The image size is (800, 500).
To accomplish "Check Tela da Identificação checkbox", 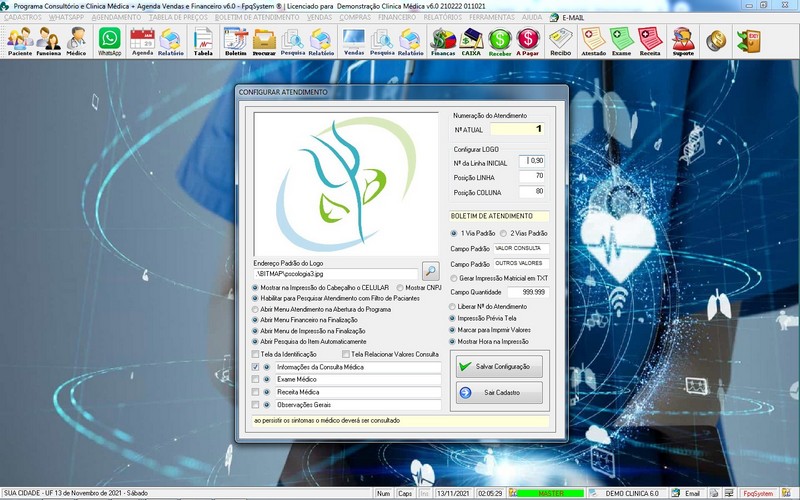I will 256,354.
